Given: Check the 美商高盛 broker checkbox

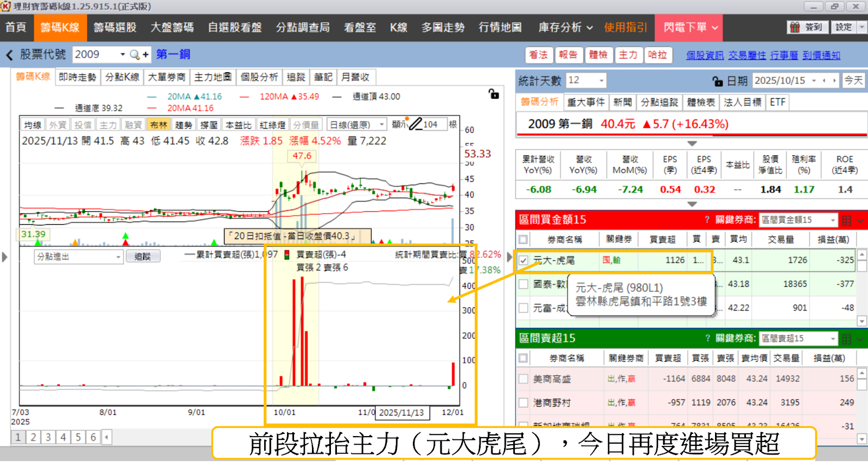Looking at the screenshot, I should pyautogui.click(x=523, y=379).
